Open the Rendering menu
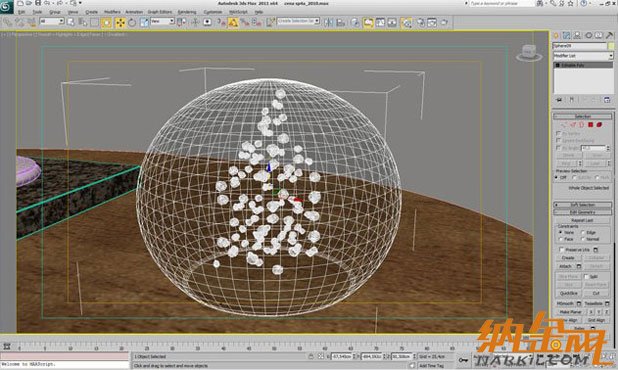This screenshot has width=618, height=370. tap(187, 12)
